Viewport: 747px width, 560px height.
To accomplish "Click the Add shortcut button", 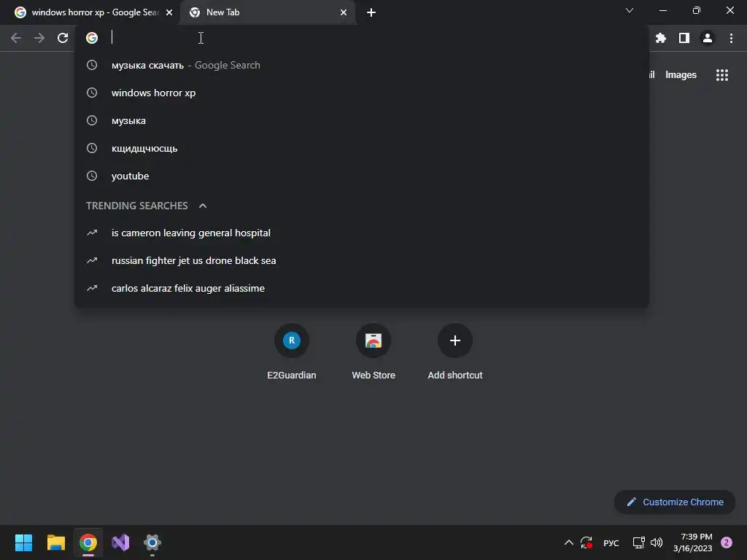I will [x=455, y=352].
